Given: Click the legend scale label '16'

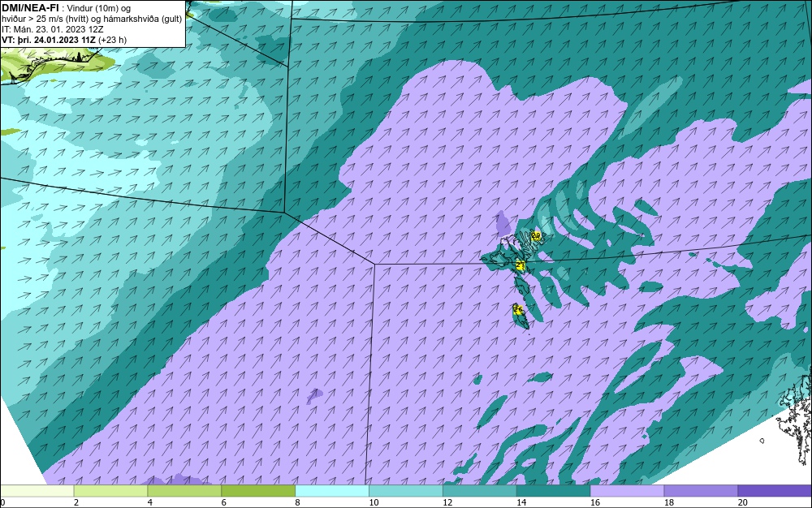Looking at the screenshot, I should coord(595,502).
